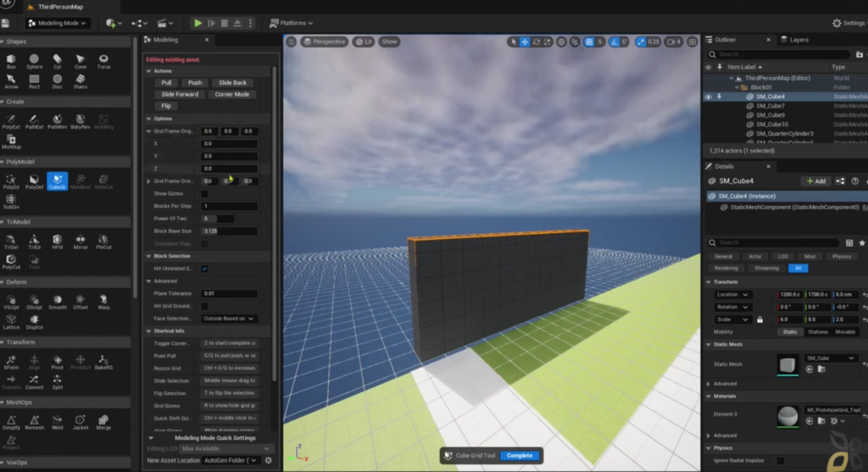Click the Power Of Two slider field
Image resolution: width=868 pixels, height=472 pixels.
point(218,219)
